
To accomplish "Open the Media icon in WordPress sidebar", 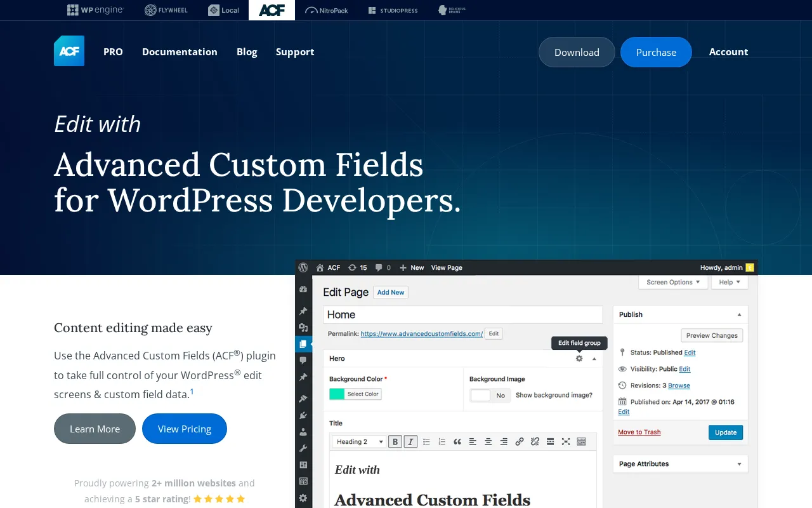I will click(303, 328).
